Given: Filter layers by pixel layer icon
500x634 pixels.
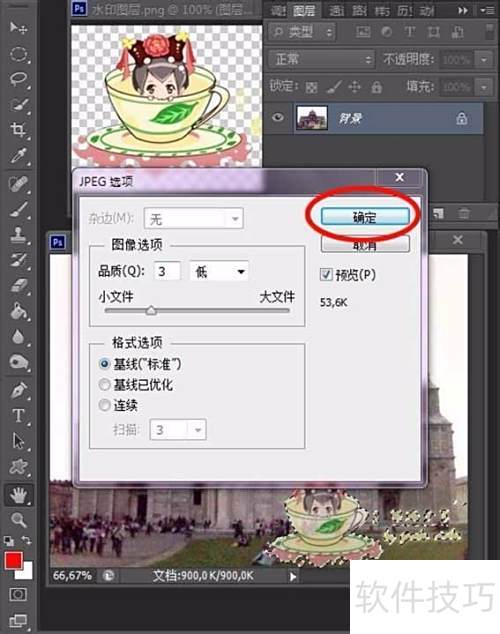Looking at the screenshot, I should click(x=363, y=32).
